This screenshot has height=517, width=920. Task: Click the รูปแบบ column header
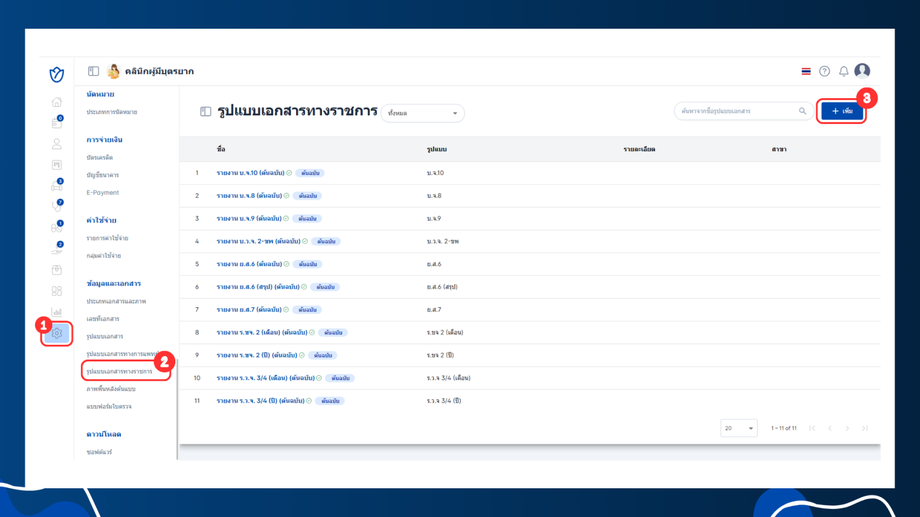tap(437, 149)
